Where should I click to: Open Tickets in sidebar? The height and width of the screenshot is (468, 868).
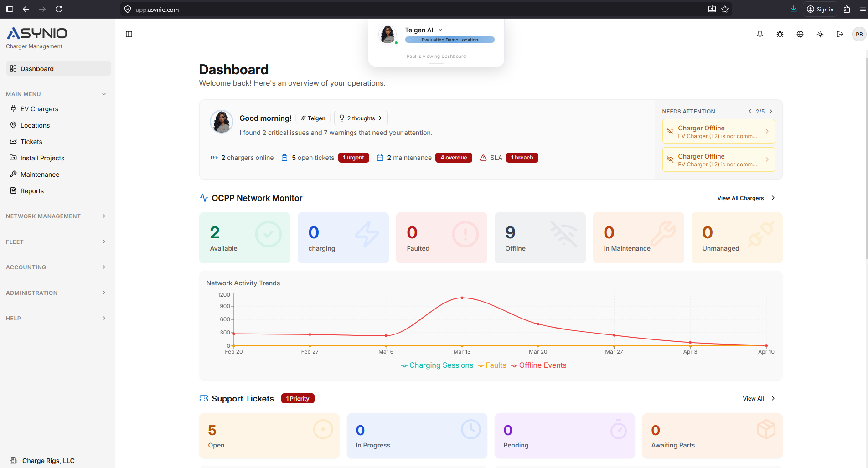[x=58, y=142]
